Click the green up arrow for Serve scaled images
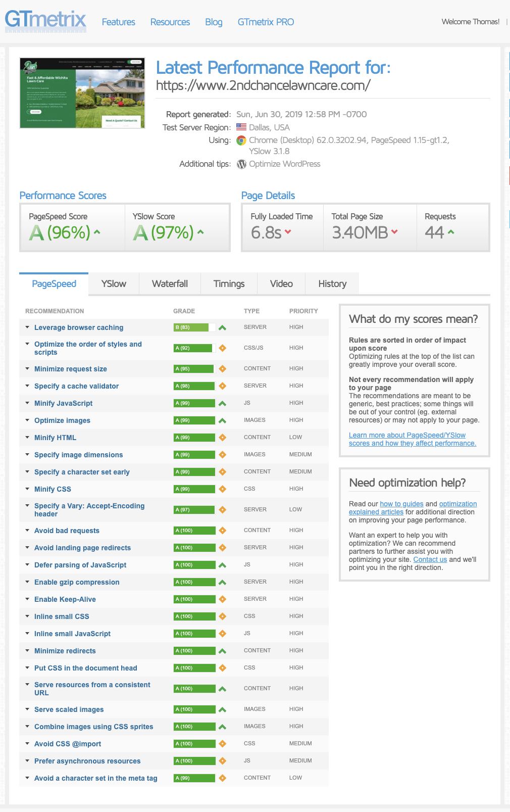This screenshot has width=510, height=812. (222, 709)
